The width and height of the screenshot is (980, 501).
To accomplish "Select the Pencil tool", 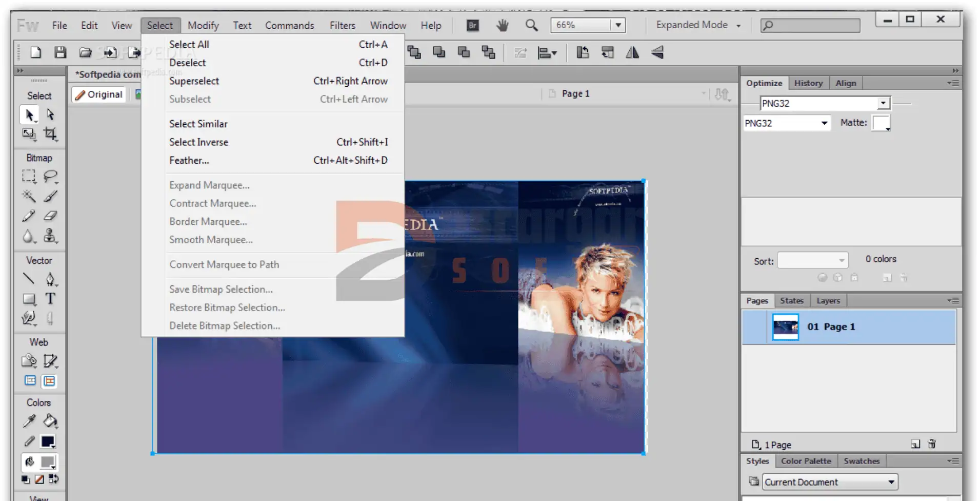I will click(x=29, y=216).
